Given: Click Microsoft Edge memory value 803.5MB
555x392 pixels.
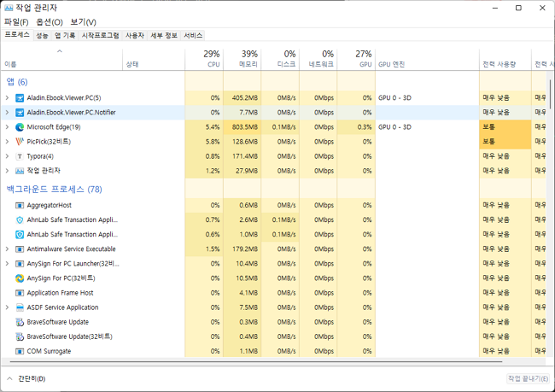Looking at the screenshot, I should coord(244,127).
